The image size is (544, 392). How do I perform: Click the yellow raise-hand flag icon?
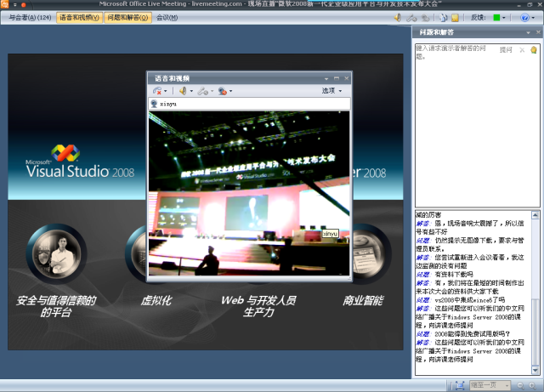tap(534, 50)
